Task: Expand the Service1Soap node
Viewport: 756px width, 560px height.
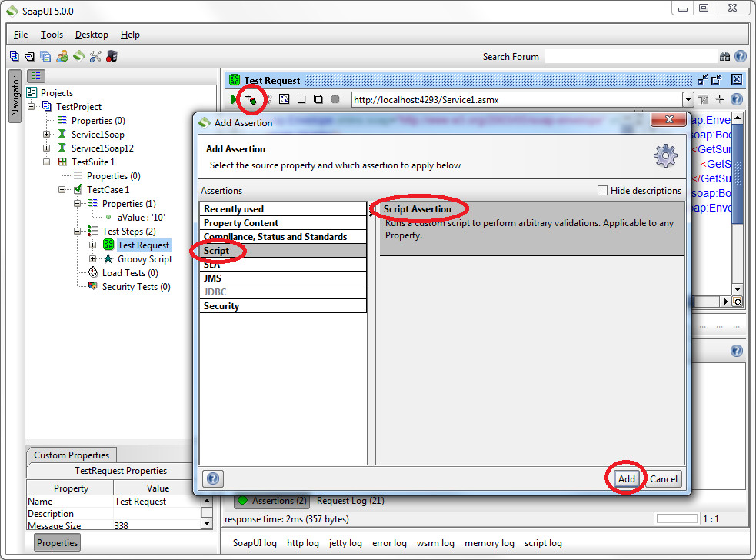Action: 47,134
